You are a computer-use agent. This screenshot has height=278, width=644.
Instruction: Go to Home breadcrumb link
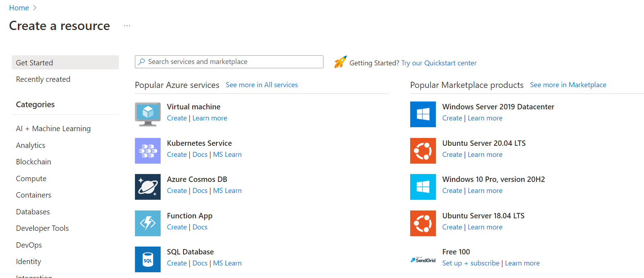pos(19,8)
